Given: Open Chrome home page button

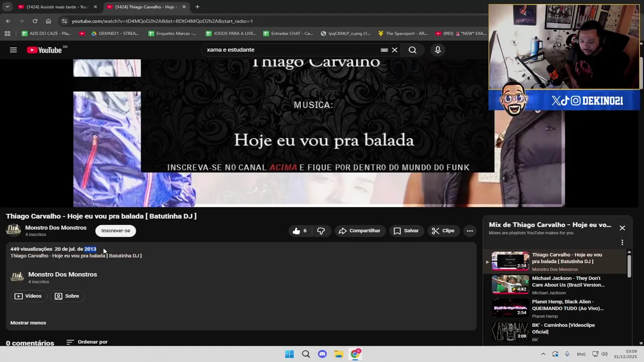Looking at the screenshot, I should [x=48, y=21].
